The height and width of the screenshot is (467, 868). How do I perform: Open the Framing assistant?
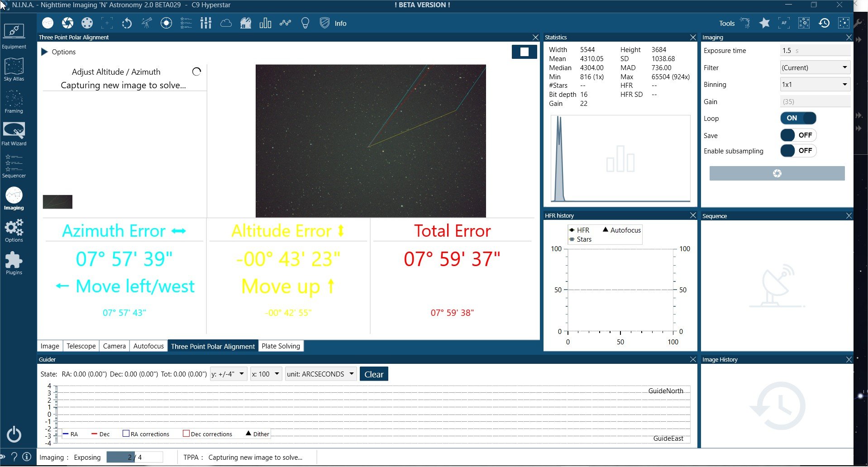coord(14,102)
